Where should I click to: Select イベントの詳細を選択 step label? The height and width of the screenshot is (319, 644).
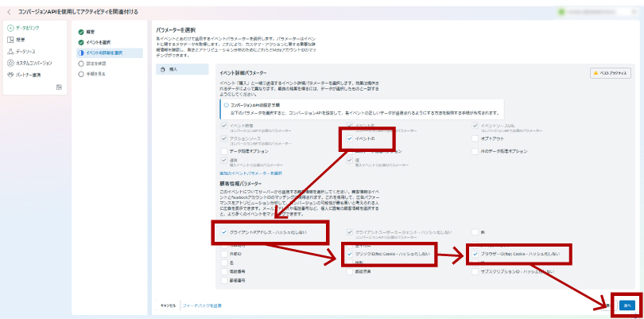104,53
